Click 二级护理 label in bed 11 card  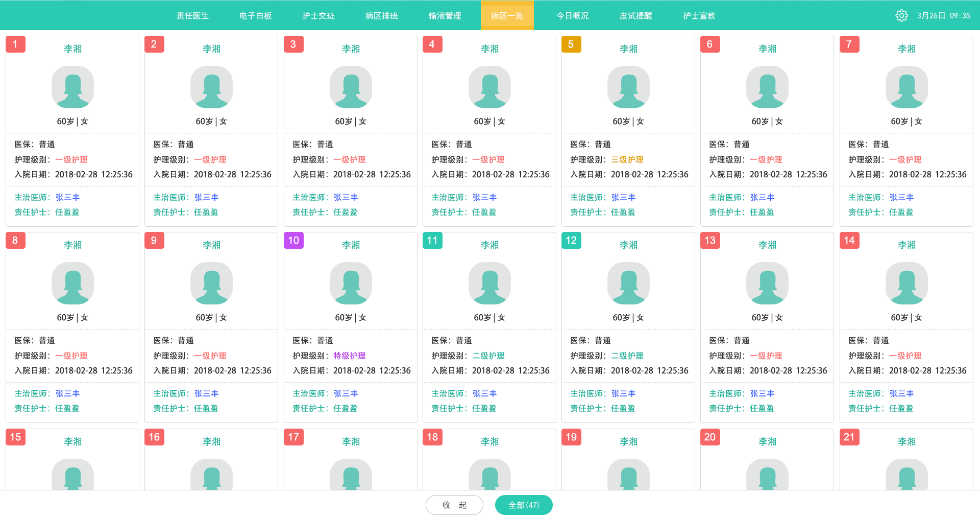coord(488,356)
